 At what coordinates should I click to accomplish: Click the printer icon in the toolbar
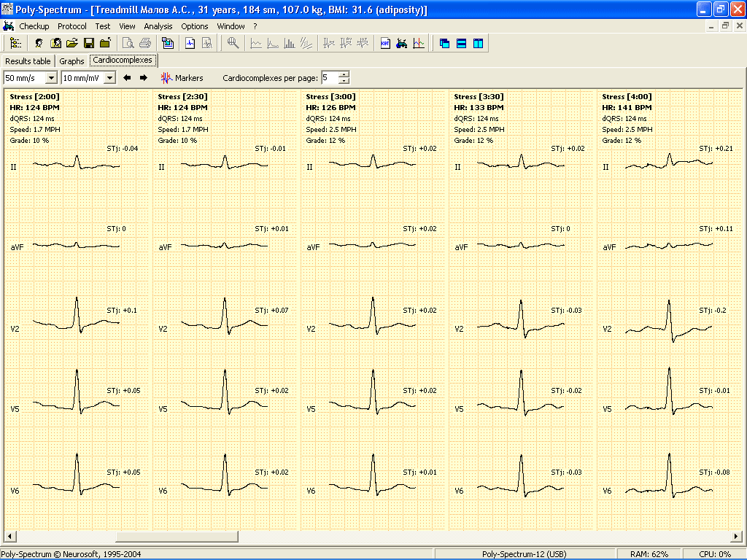tap(145, 43)
